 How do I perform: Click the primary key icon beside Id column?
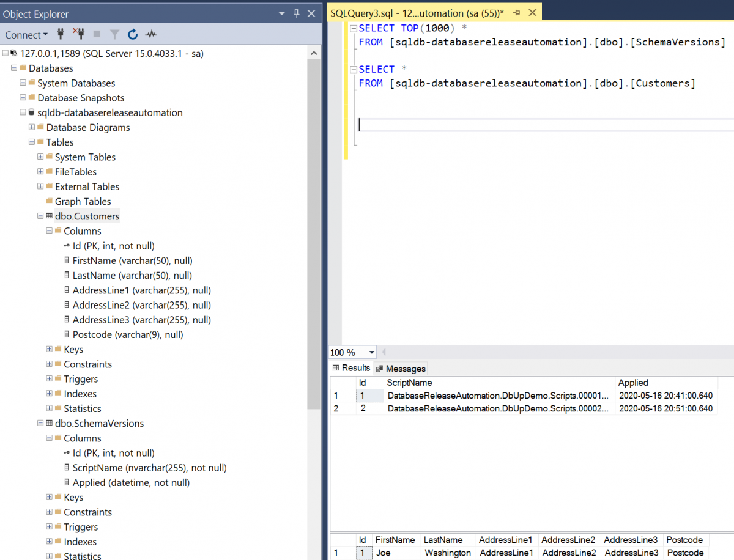pyautogui.click(x=67, y=246)
